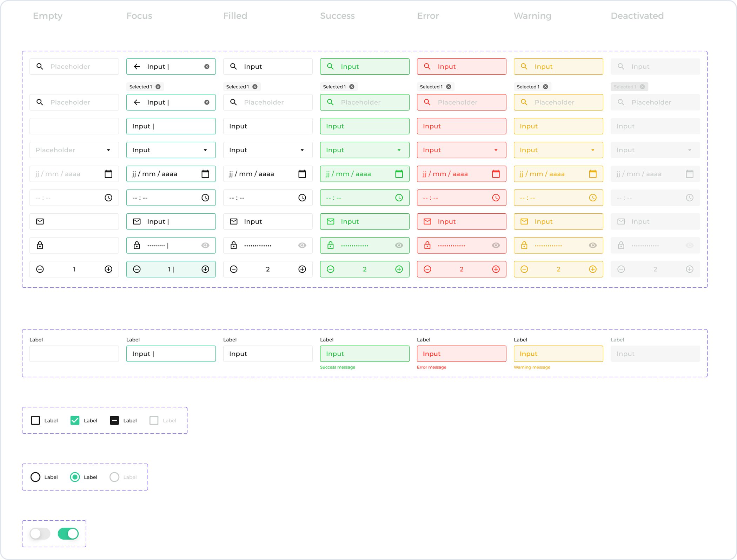
Task: Uncheck the green checked Label checkbox
Action: pos(75,420)
